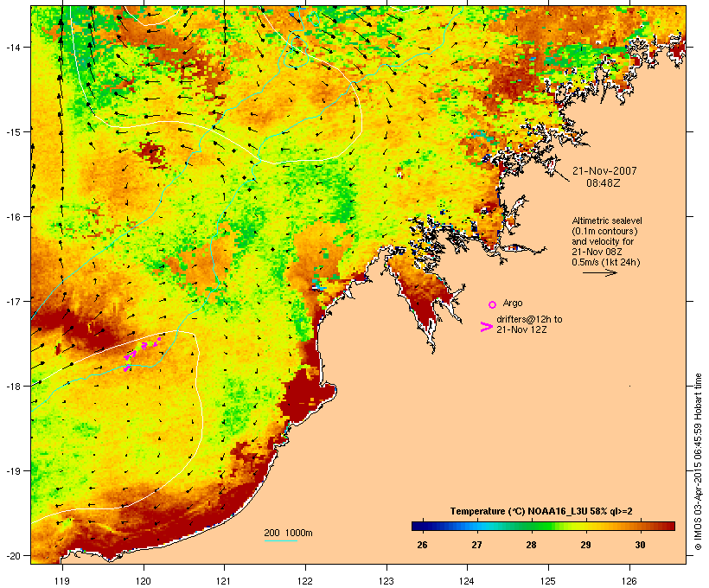Click the 0.5m/s velocity scale arrow
Viewport: 709px width, 588px height.
(x=599, y=272)
